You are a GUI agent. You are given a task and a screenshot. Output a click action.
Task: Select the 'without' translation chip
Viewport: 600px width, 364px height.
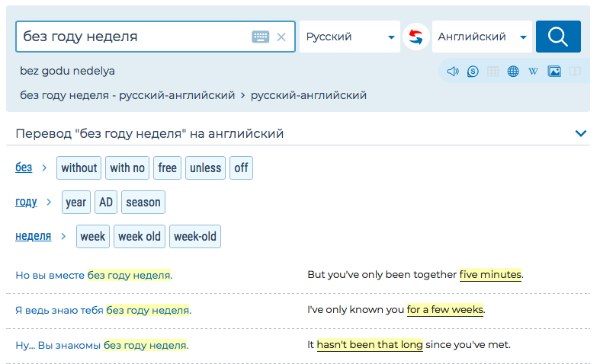point(79,168)
